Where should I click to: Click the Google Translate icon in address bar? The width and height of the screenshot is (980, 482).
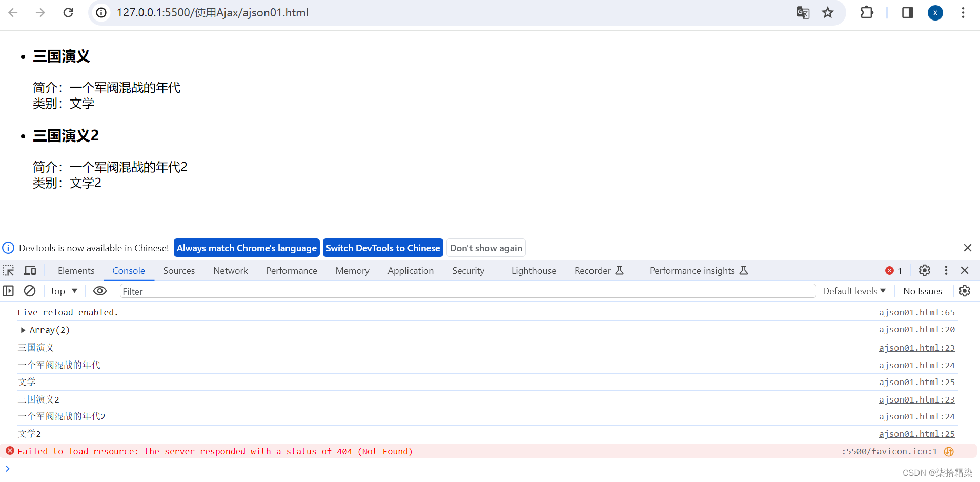coord(803,12)
